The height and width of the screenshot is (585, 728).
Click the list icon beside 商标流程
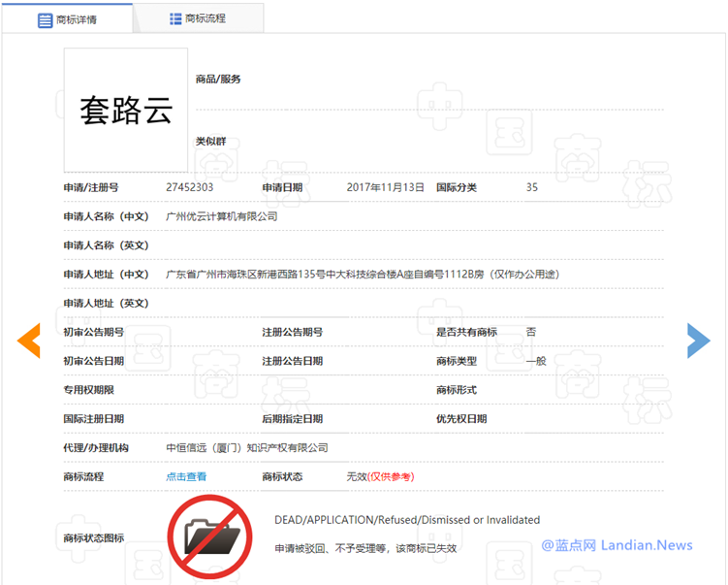coord(174,18)
